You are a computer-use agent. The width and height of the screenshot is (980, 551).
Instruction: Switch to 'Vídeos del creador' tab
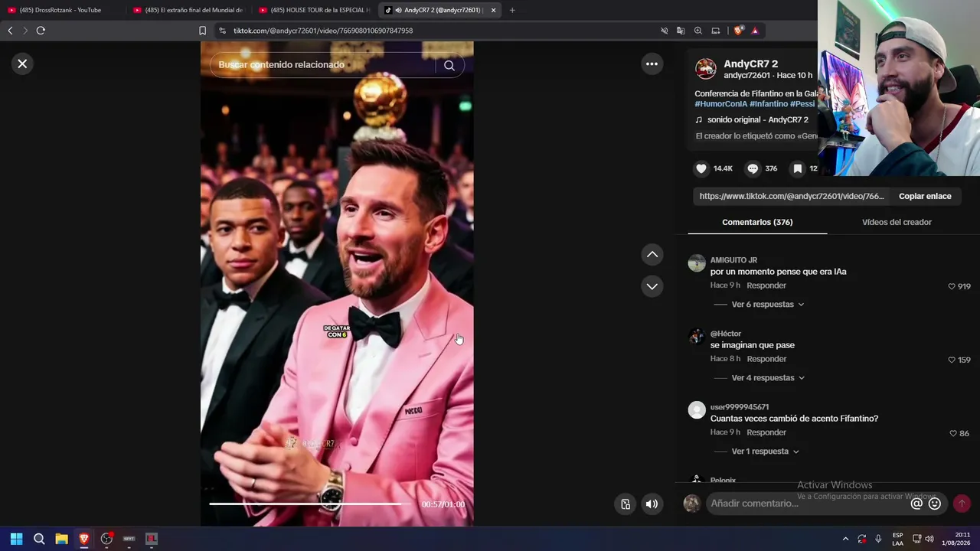[897, 222]
